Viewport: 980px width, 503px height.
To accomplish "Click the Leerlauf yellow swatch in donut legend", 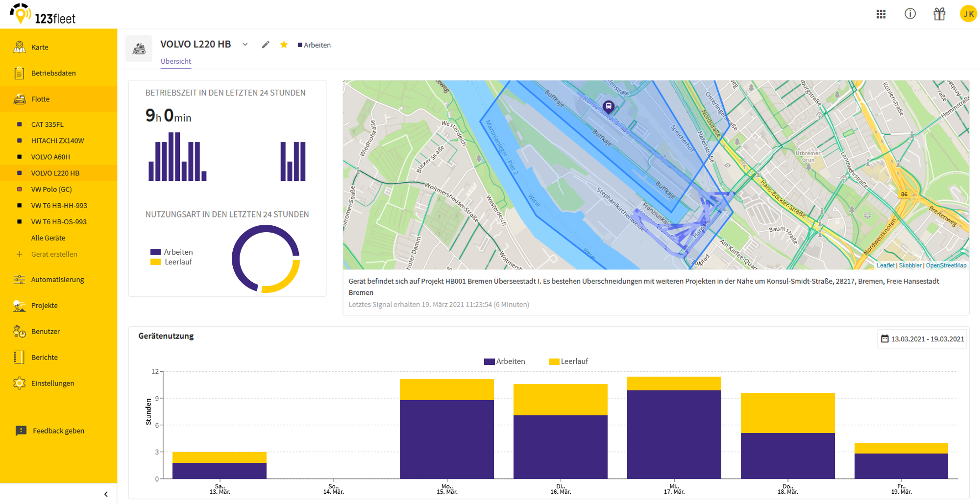I will coord(155,262).
